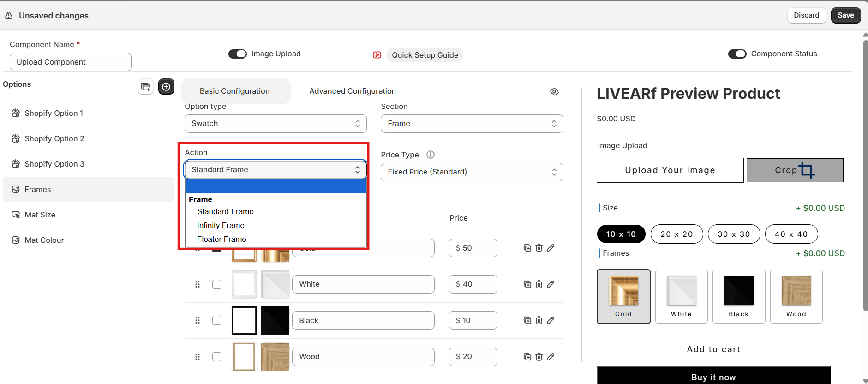Switch to Advanced Configuration tab

point(353,91)
